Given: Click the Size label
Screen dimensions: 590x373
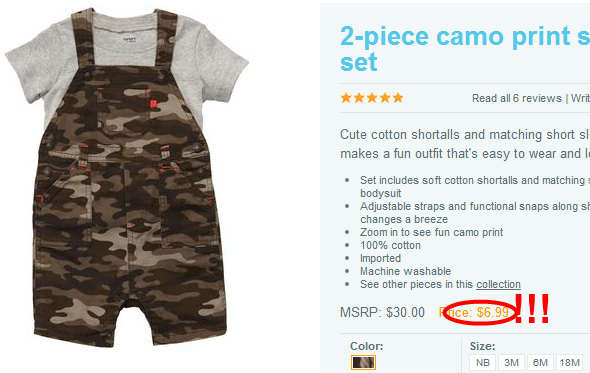Looking at the screenshot, I should pyautogui.click(x=482, y=346).
